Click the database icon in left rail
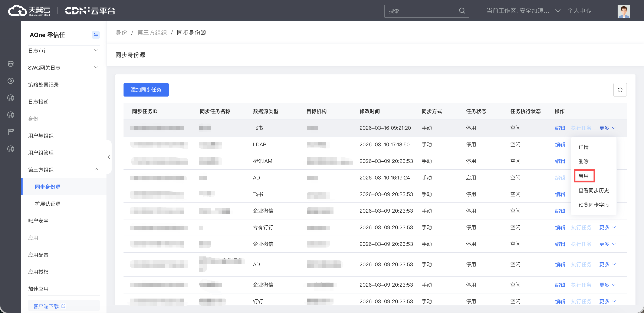This screenshot has width=644, height=313. click(10, 64)
